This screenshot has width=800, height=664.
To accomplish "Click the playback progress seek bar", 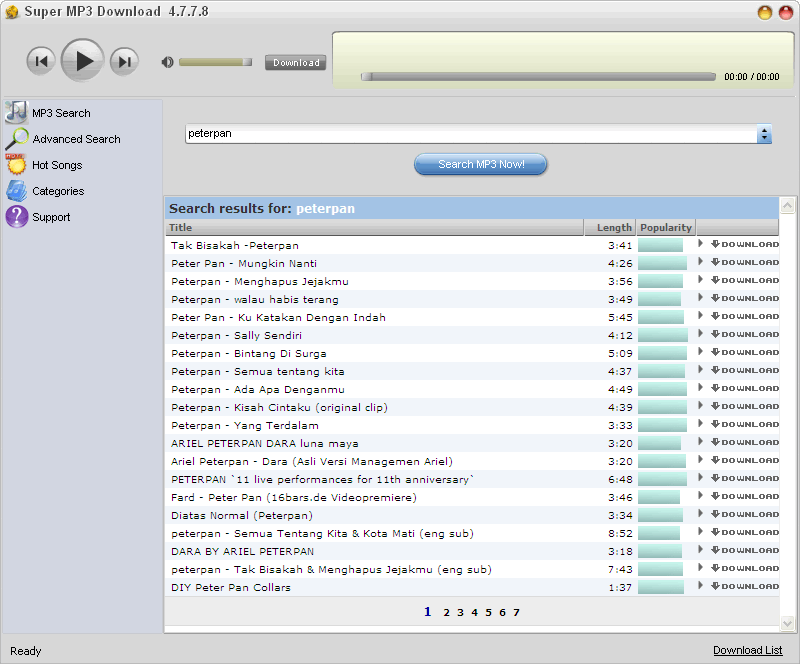I will pyautogui.click(x=538, y=77).
